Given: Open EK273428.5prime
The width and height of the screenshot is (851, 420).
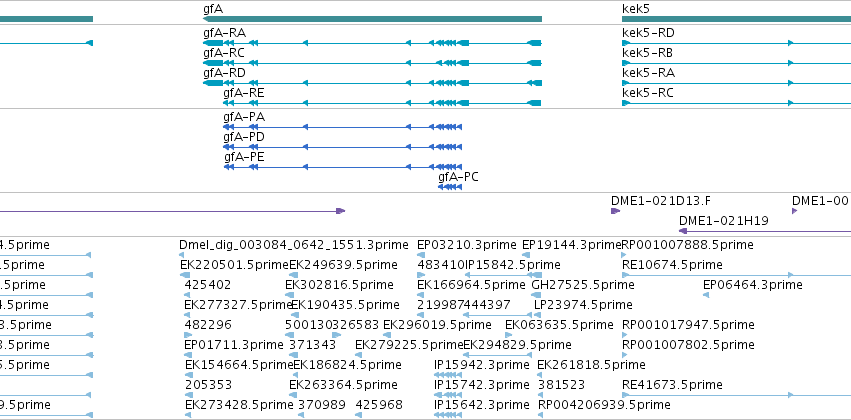Looking at the screenshot, I should click(239, 405).
